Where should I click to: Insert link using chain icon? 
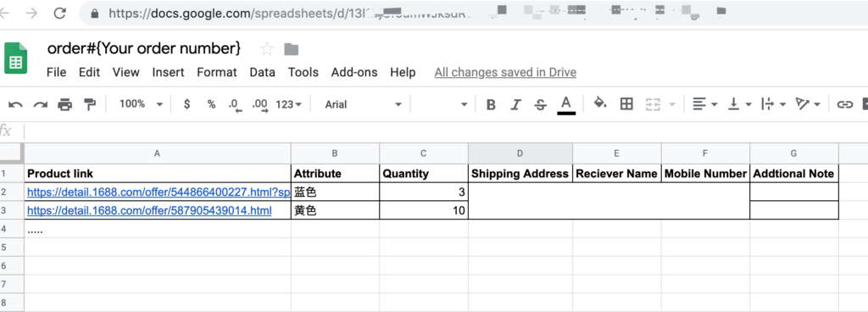844,104
